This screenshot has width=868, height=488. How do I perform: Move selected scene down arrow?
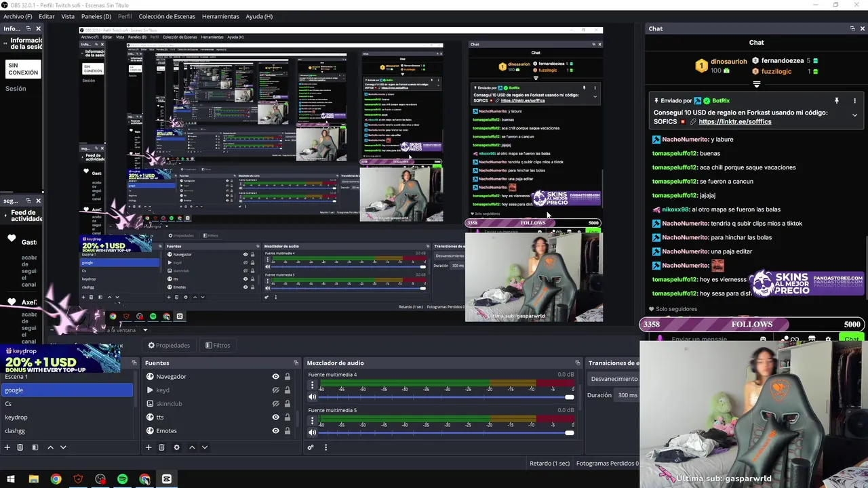(63, 447)
